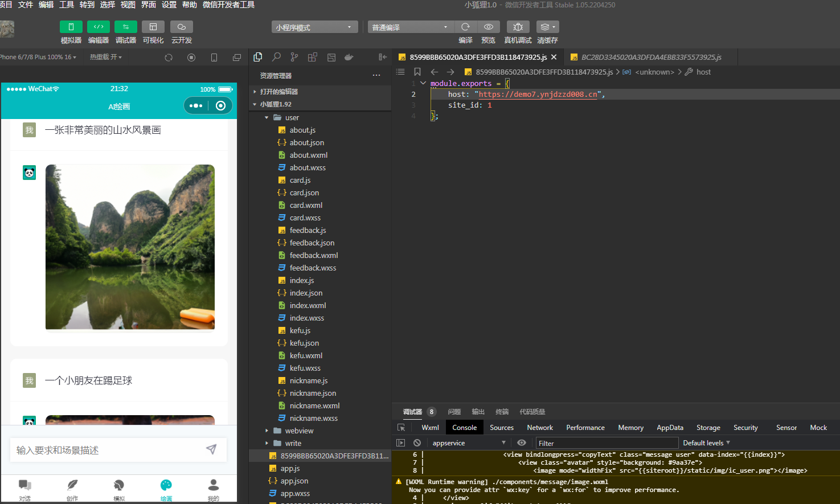Open the search icon in editor sidebar

point(276,57)
